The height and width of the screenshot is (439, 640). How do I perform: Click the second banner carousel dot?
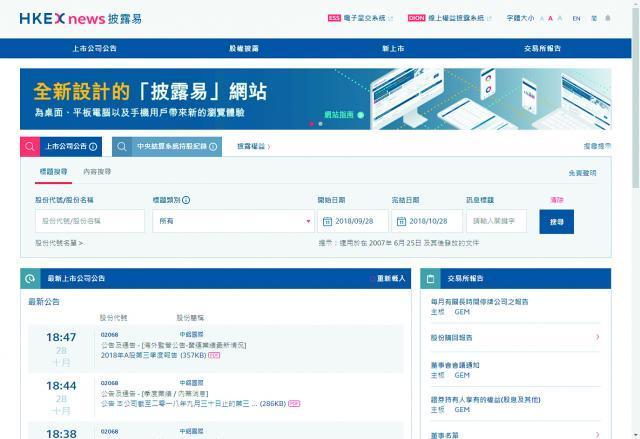(320, 124)
